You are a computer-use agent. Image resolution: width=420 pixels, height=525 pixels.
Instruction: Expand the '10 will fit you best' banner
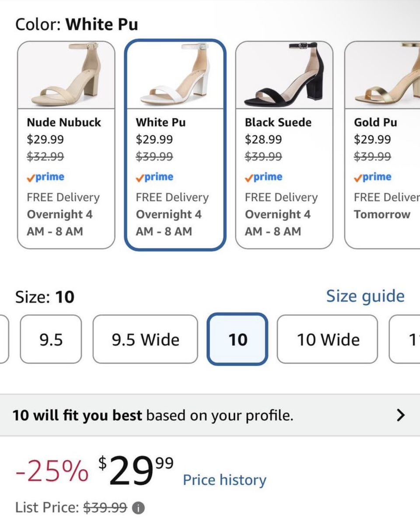(210, 415)
